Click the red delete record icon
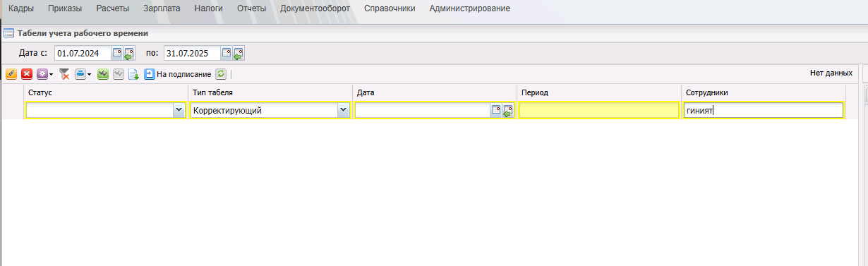Screen dimensions: 868x266 27,73
